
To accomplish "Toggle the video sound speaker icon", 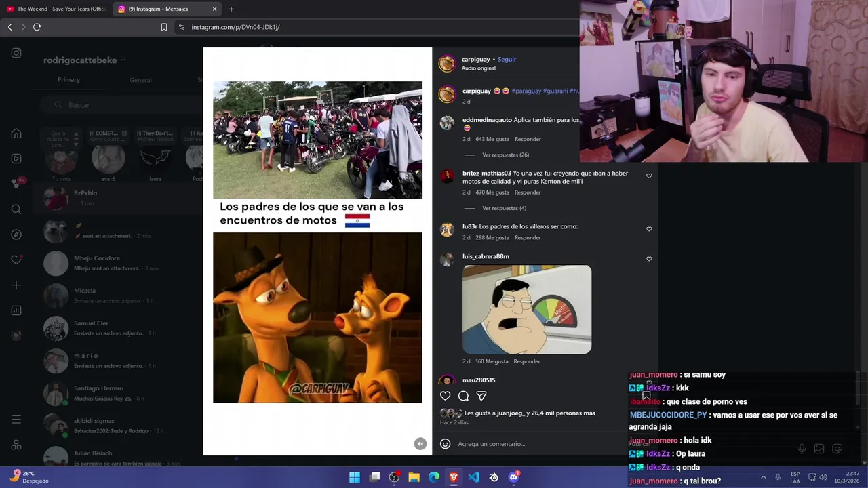I will pos(420,444).
